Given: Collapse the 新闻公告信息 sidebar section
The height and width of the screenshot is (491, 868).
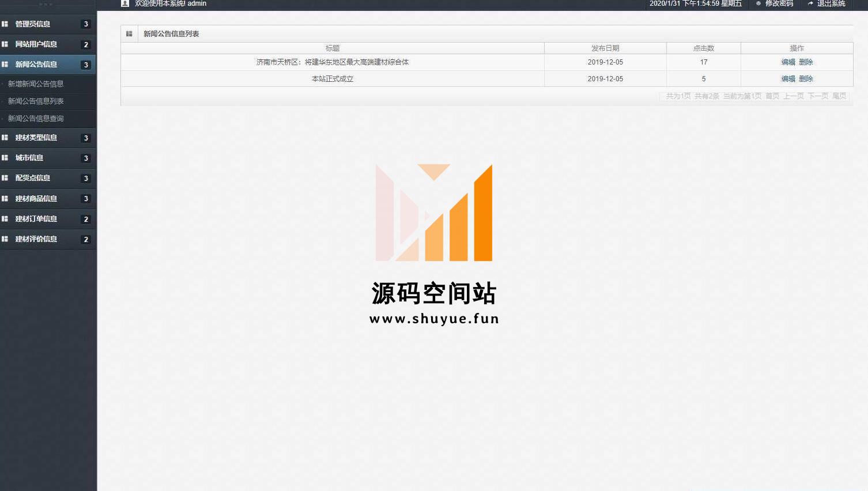Looking at the screenshot, I should pyautogui.click(x=48, y=65).
